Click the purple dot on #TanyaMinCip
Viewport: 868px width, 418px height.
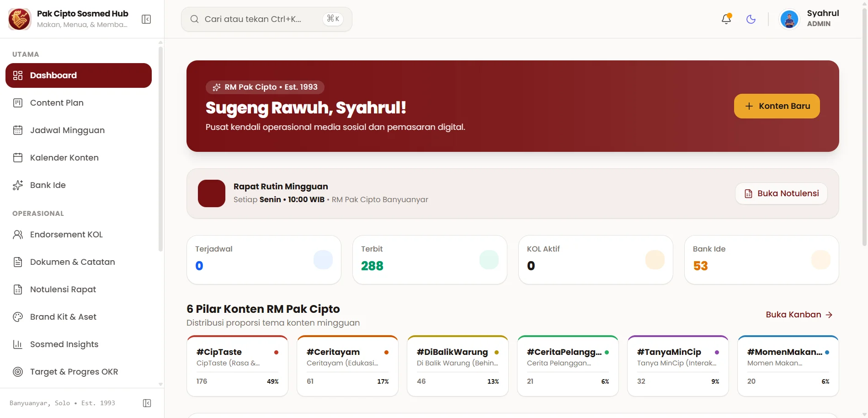click(717, 352)
